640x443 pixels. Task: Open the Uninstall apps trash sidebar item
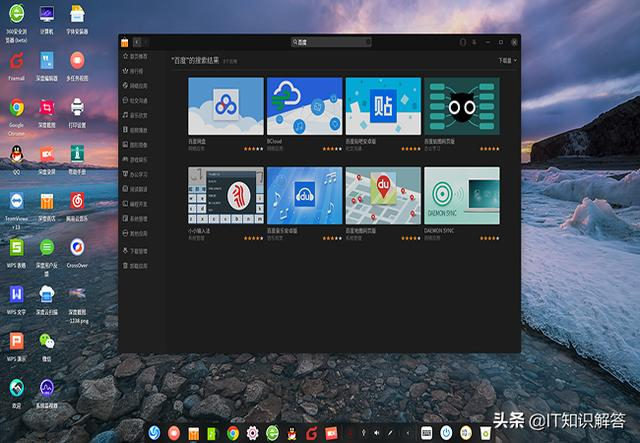(136, 266)
